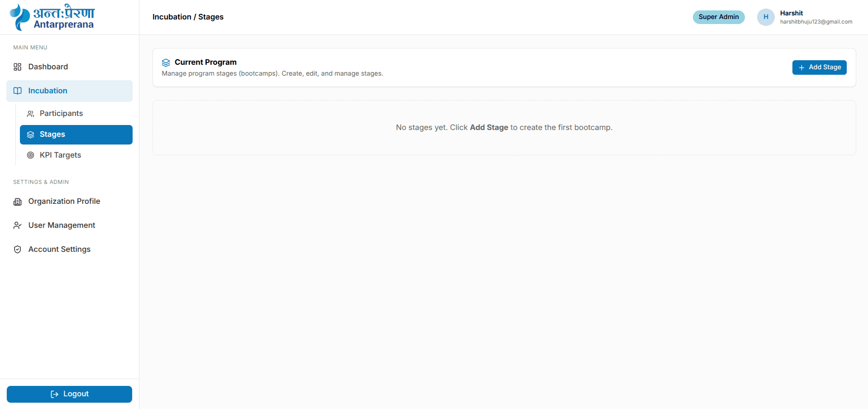Click the logout arrow icon
This screenshot has width=868, height=409.
55,394
